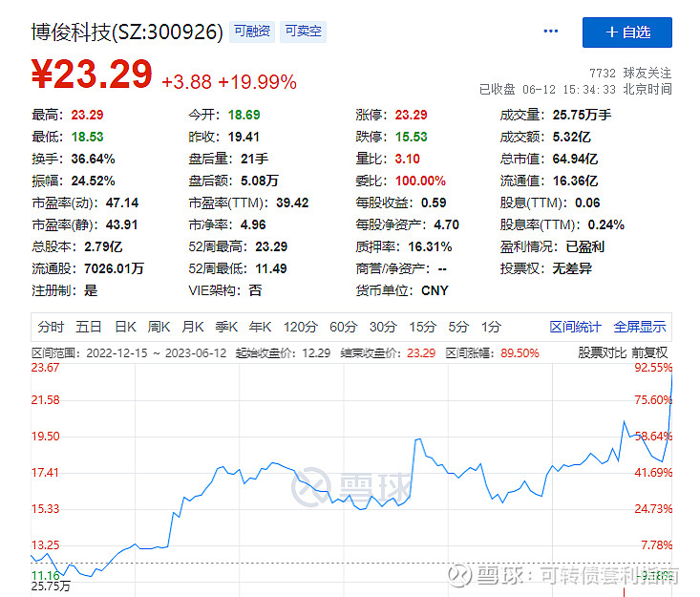The image size is (700, 597).
Task: Select the 月K chart tab
Action: pos(193,327)
